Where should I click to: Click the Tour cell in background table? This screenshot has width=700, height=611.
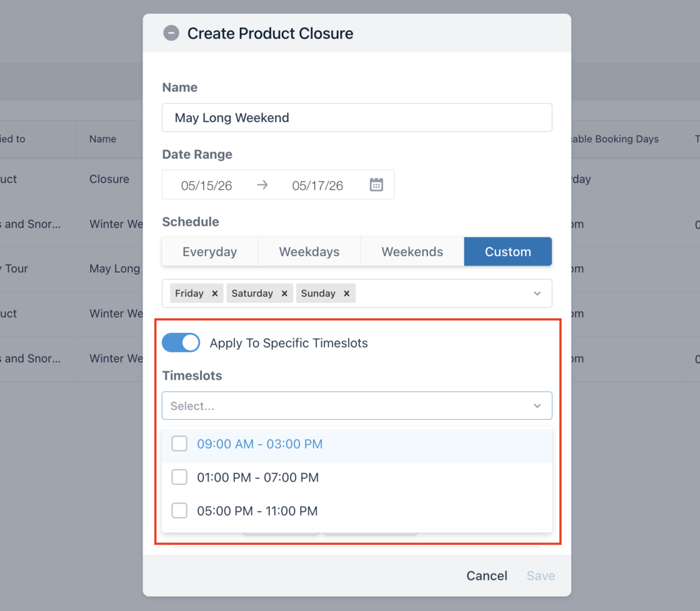click(x=15, y=269)
